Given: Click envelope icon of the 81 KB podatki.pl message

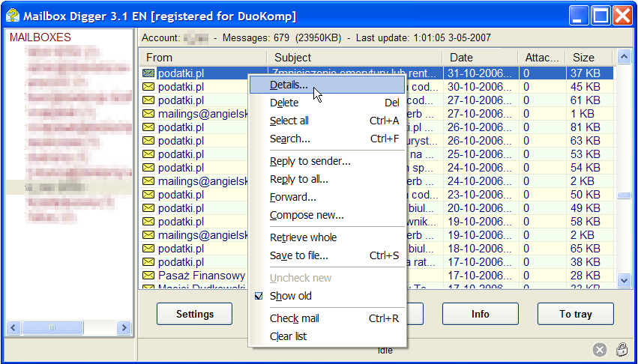Looking at the screenshot, I should 148,127.
